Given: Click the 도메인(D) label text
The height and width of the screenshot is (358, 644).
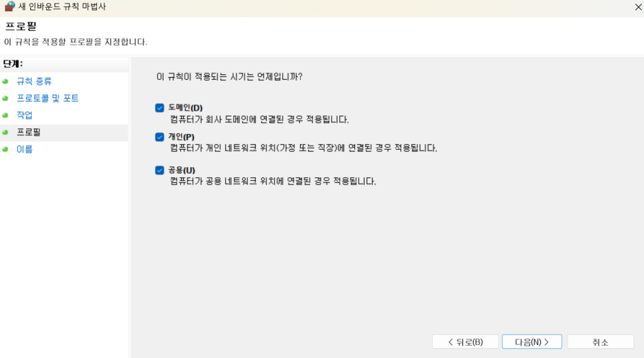Looking at the screenshot, I should click(185, 108).
